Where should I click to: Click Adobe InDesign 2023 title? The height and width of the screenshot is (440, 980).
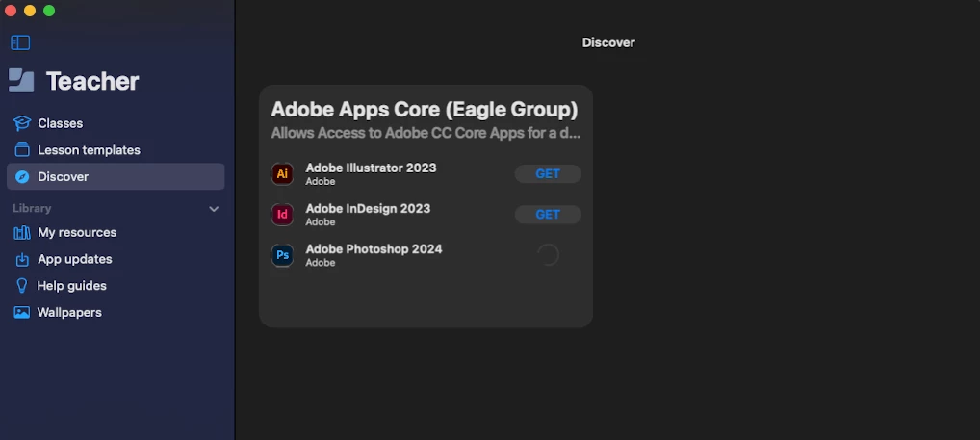368,208
